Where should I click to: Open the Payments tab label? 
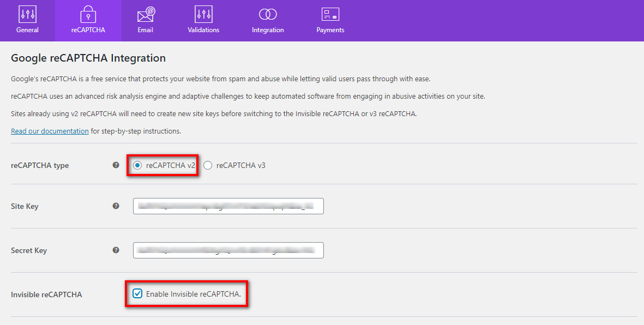click(x=330, y=30)
